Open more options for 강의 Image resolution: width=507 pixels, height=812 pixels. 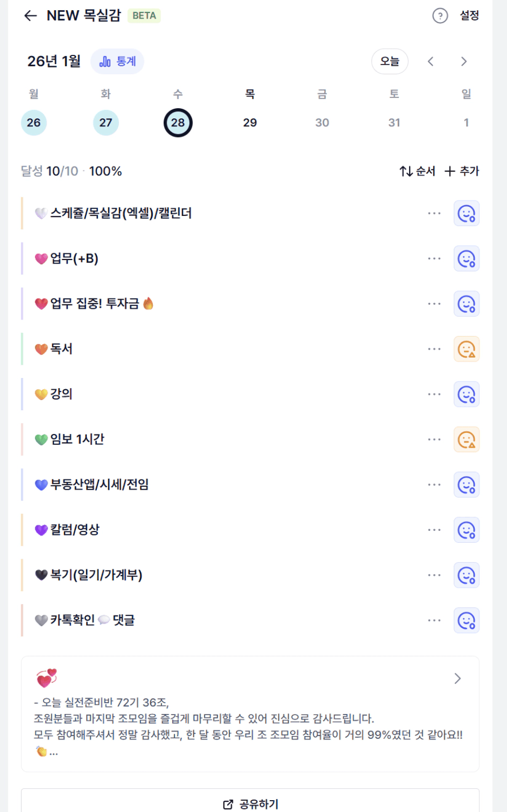point(434,394)
